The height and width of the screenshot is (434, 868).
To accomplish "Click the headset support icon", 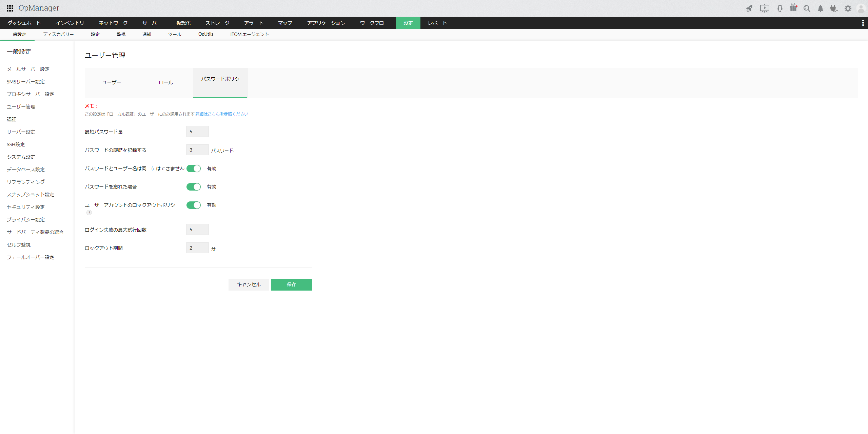I will (x=780, y=8).
